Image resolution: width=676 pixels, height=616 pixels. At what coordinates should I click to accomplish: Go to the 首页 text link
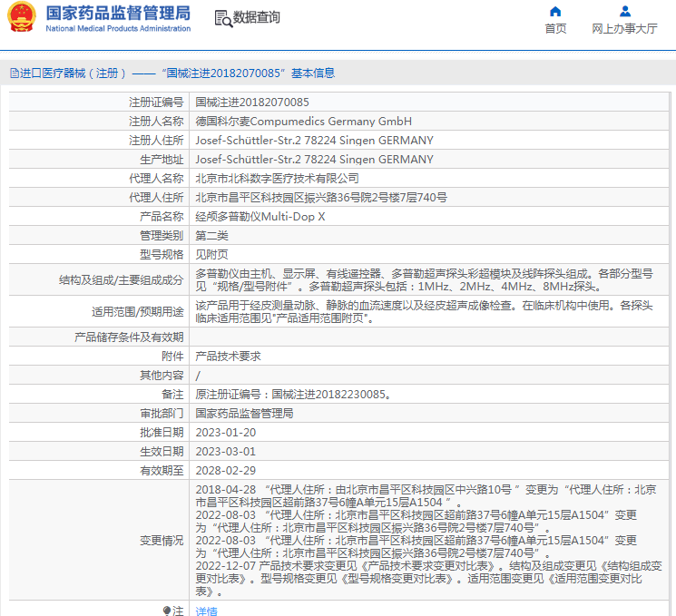(x=555, y=29)
